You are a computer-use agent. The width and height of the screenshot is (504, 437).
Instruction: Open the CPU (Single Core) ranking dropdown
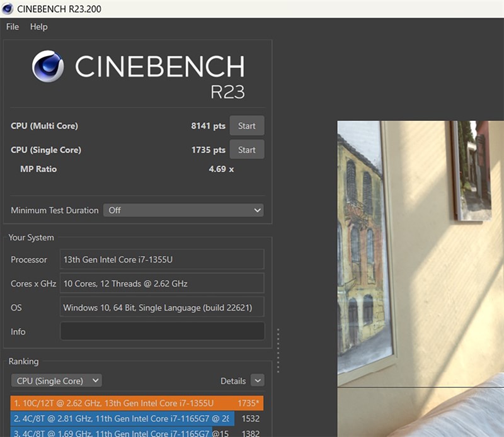click(57, 381)
